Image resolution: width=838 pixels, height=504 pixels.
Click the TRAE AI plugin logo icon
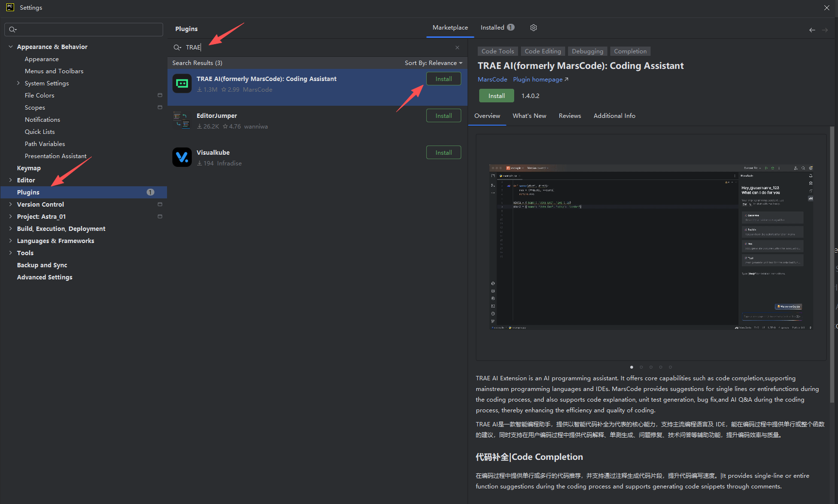click(x=182, y=83)
